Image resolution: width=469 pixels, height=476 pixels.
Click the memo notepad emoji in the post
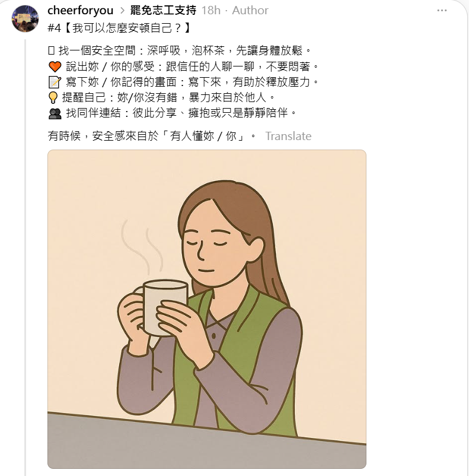tap(55, 82)
